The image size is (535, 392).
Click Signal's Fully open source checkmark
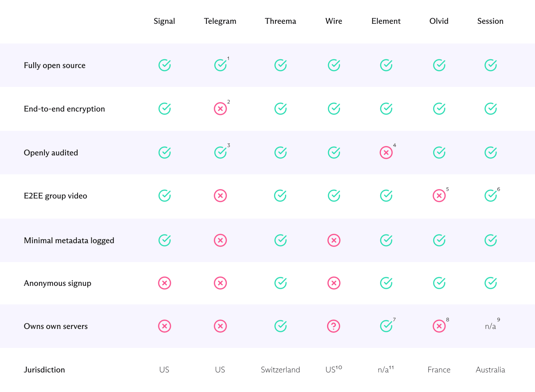coord(164,65)
